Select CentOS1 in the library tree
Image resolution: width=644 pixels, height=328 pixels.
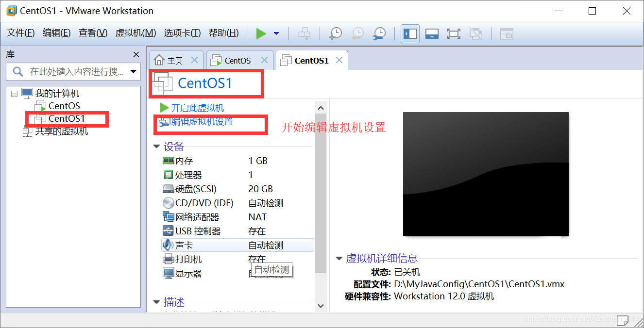point(67,118)
